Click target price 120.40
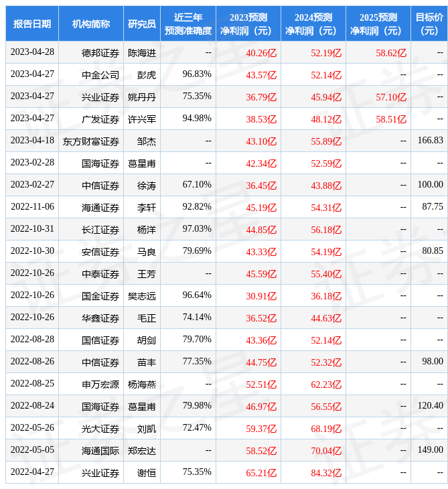448x489 pixels. tap(430, 406)
